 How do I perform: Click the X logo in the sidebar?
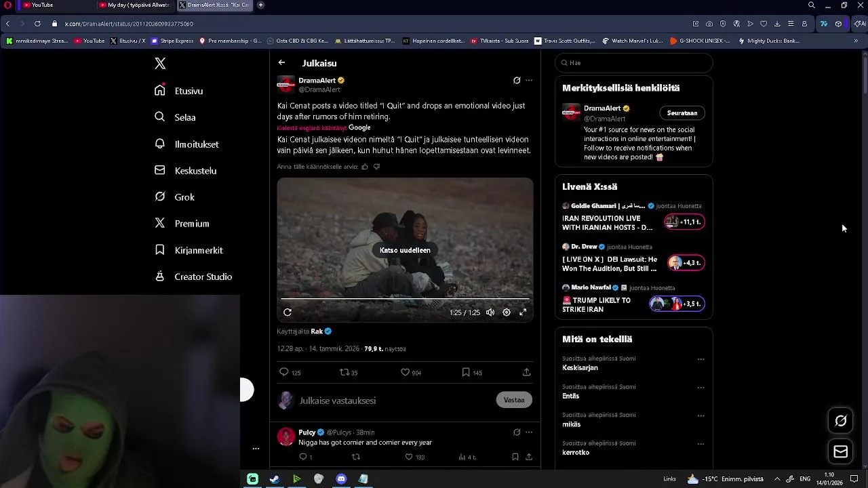click(160, 63)
